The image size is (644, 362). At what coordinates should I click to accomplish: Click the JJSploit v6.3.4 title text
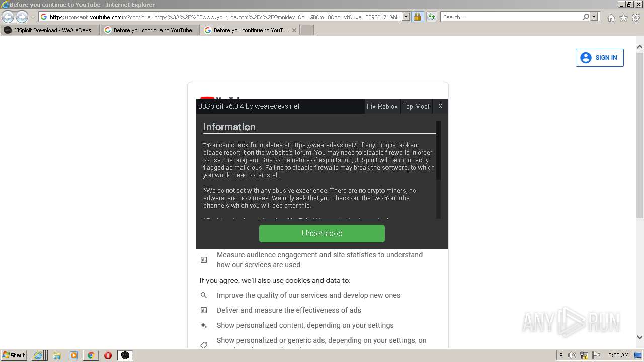(249, 106)
